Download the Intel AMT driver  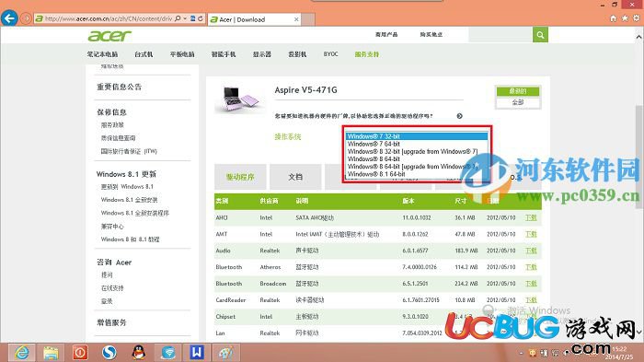[531, 234]
